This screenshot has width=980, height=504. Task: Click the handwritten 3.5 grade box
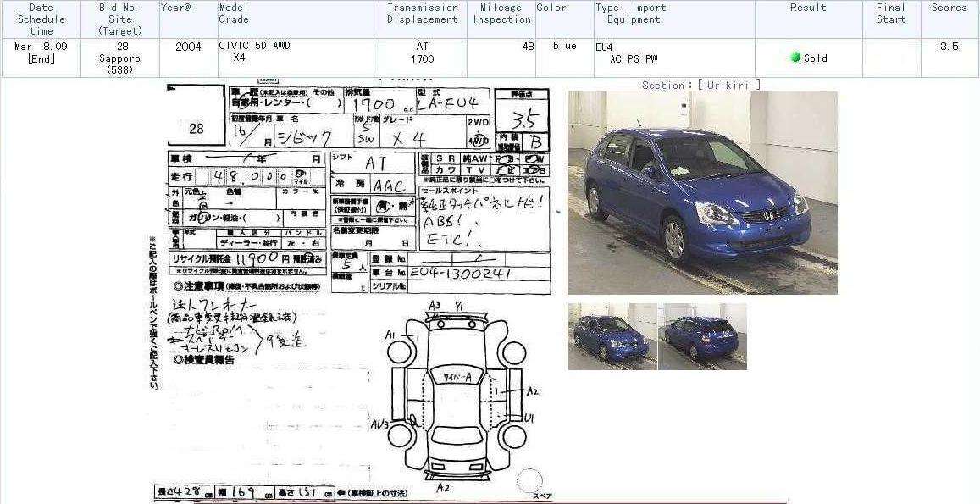521,116
